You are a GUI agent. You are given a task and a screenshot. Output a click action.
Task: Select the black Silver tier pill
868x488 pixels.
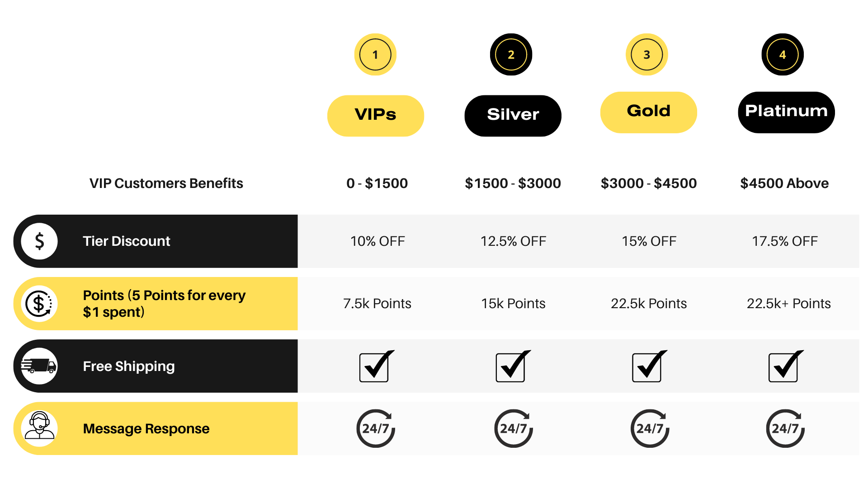tap(513, 116)
